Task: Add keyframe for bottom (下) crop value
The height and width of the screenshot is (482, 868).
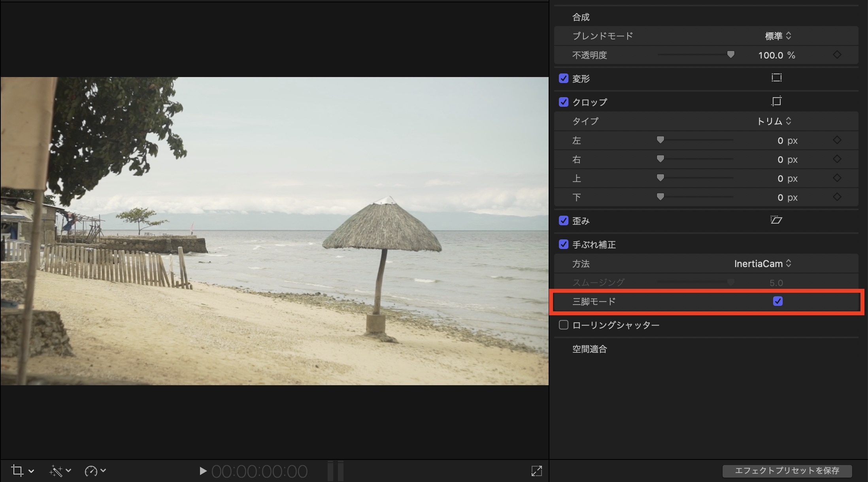Action: click(x=837, y=197)
